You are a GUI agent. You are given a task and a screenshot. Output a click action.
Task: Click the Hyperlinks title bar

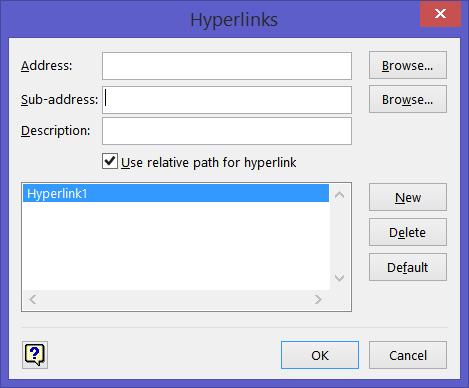234,19
